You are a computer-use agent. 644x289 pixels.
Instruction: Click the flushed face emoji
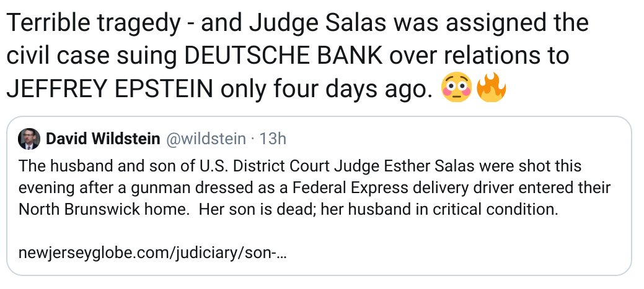coord(457,90)
